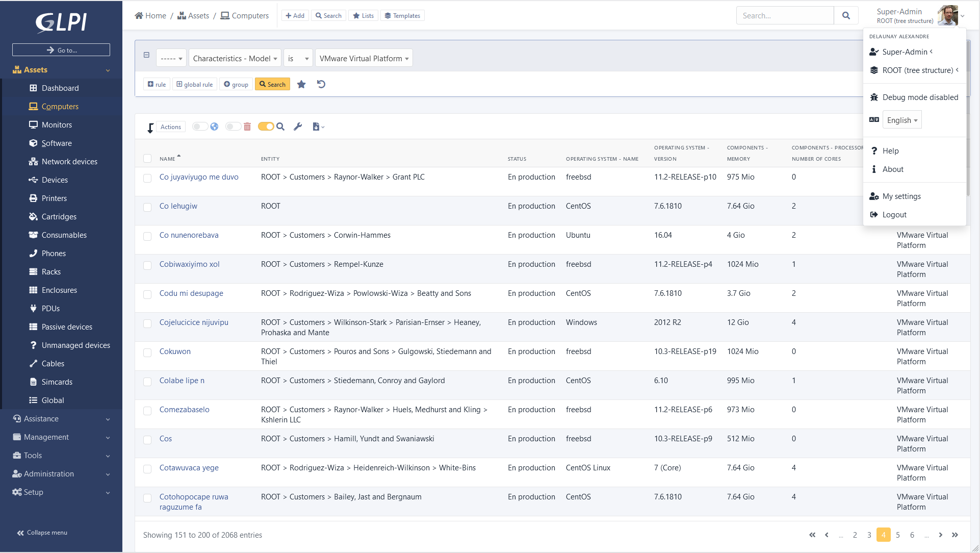Image resolution: width=980 pixels, height=553 pixels.
Task: Expand the Actions dropdown menu
Action: (x=171, y=127)
